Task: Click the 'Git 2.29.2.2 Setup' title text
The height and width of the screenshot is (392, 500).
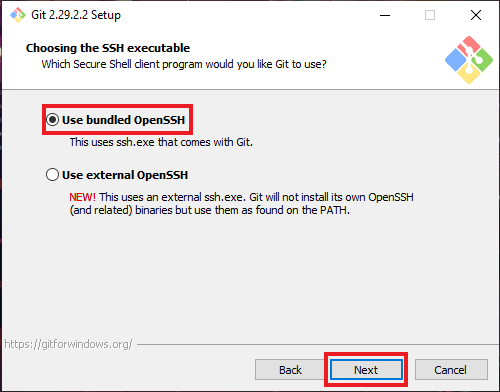Action: pos(76,15)
